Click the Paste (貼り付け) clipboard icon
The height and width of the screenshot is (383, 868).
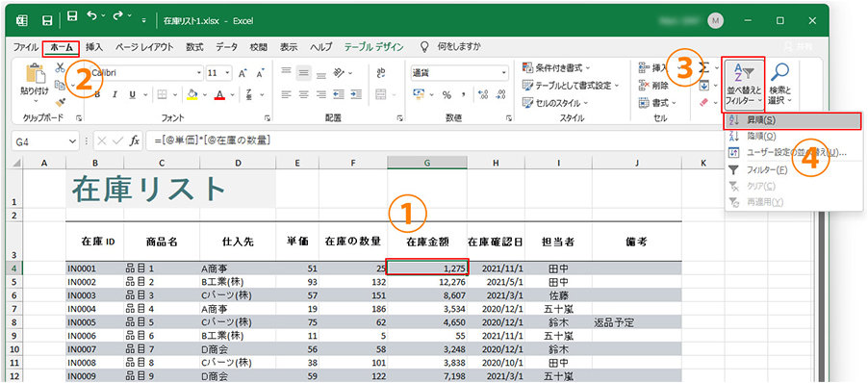click(35, 73)
